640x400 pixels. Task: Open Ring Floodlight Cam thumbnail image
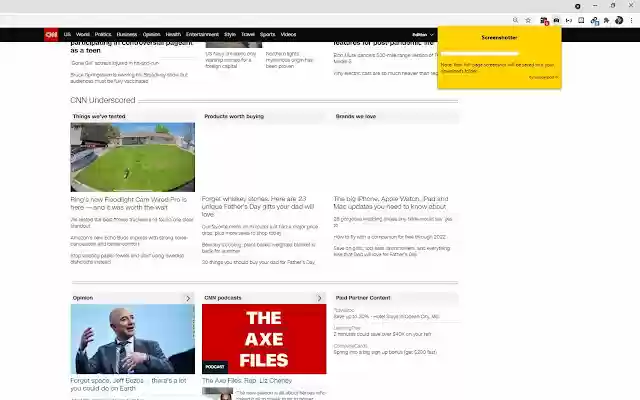(133, 157)
